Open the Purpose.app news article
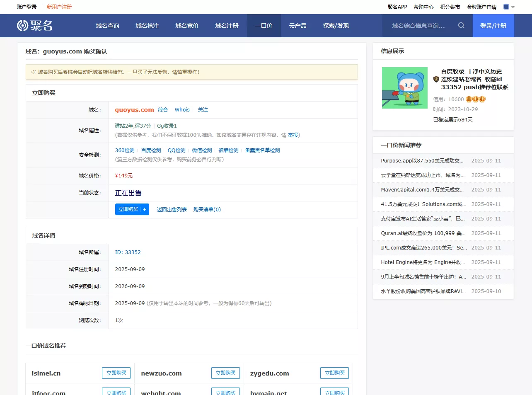The image size is (532, 395). 422,161
